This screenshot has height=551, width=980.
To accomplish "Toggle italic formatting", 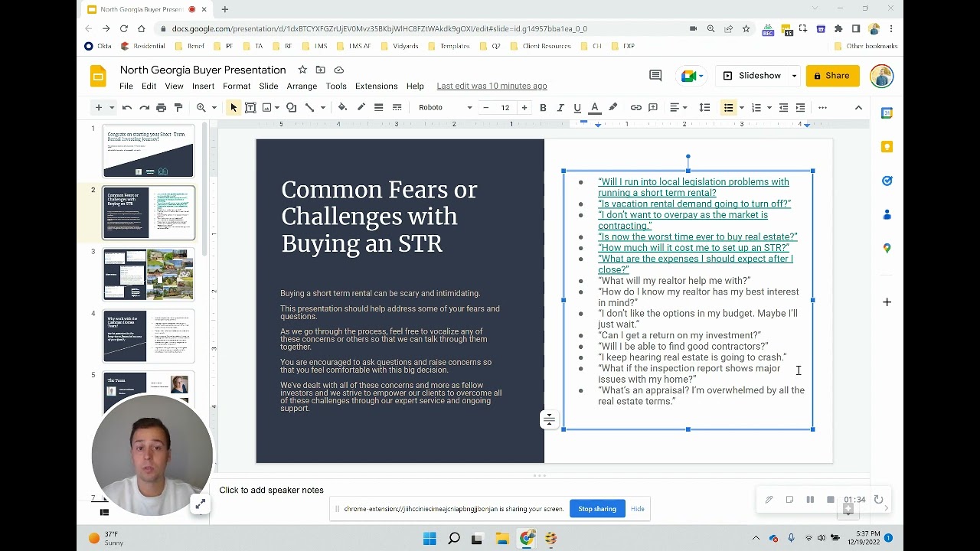I will 560,108.
